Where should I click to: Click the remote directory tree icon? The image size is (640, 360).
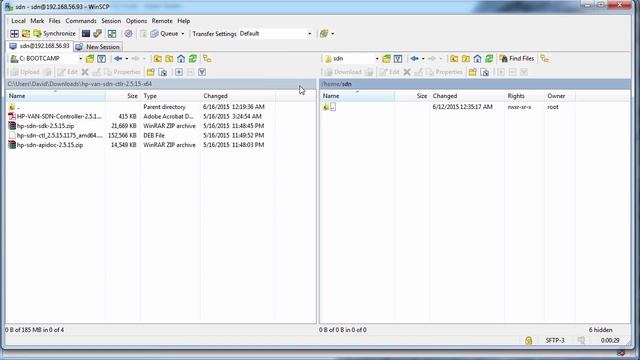click(544, 59)
